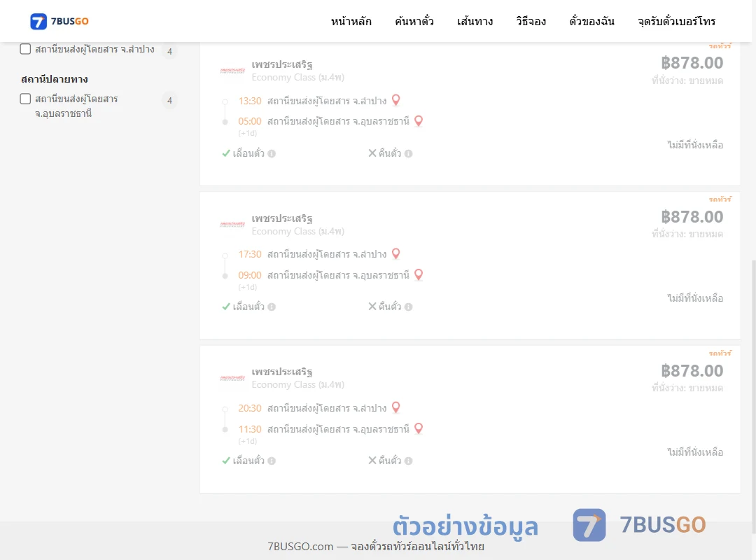756x560 pixels.
Task: Show เลื่อนตั๋ว info icon on 20:30 trip
Action: (272, 461)
